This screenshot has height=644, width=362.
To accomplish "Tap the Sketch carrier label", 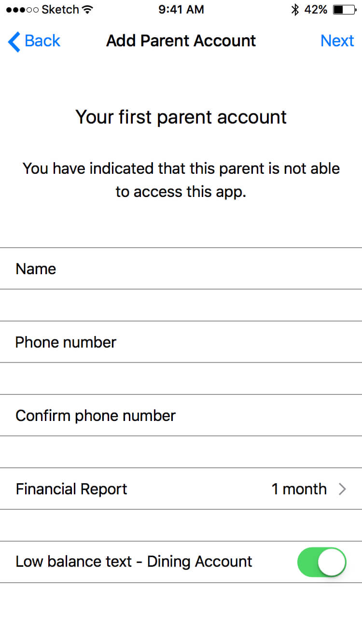I will 60,10.
